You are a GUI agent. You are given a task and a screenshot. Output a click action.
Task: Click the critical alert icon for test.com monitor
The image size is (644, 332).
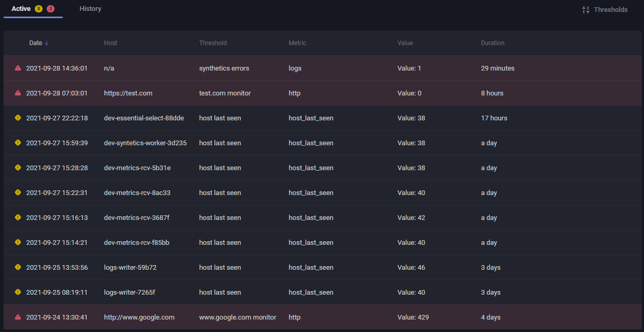point(18,93)
